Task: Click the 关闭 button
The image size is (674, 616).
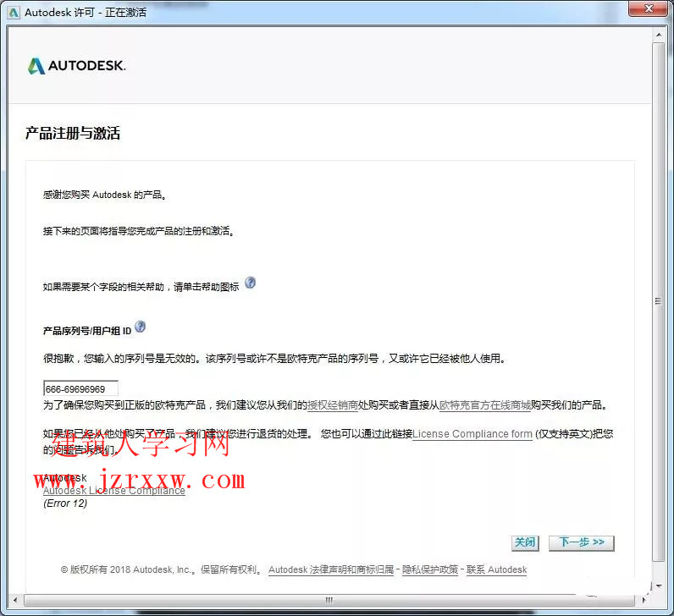Action: pyautogui.click(x=525, y=543)
